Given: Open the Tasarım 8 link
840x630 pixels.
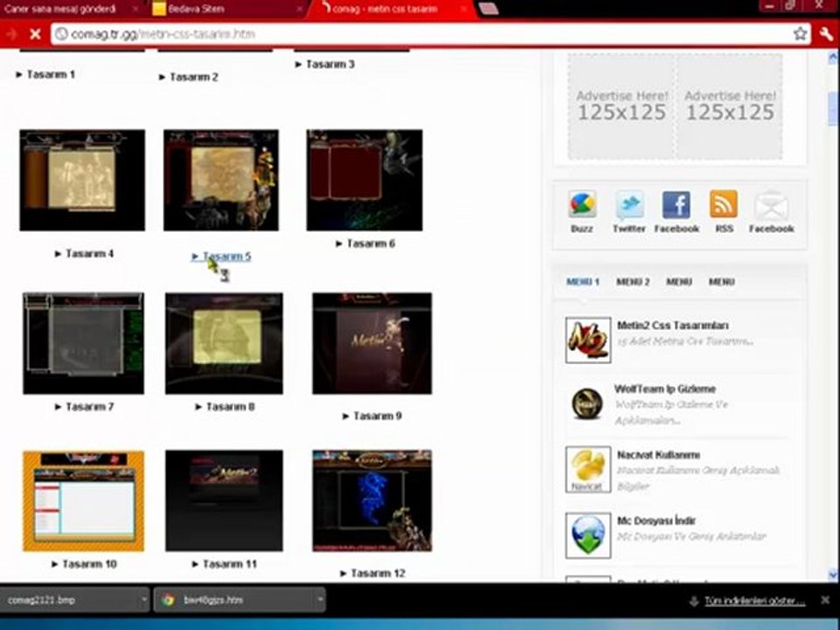Looking at the screenshot, I should coord(225,407).
